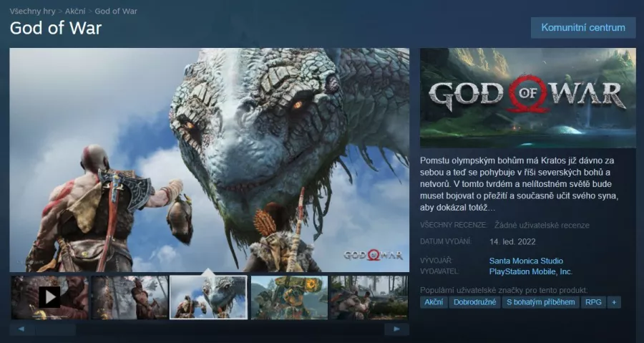Click the Populární uživatelské značky text

[x=504, y=291]
